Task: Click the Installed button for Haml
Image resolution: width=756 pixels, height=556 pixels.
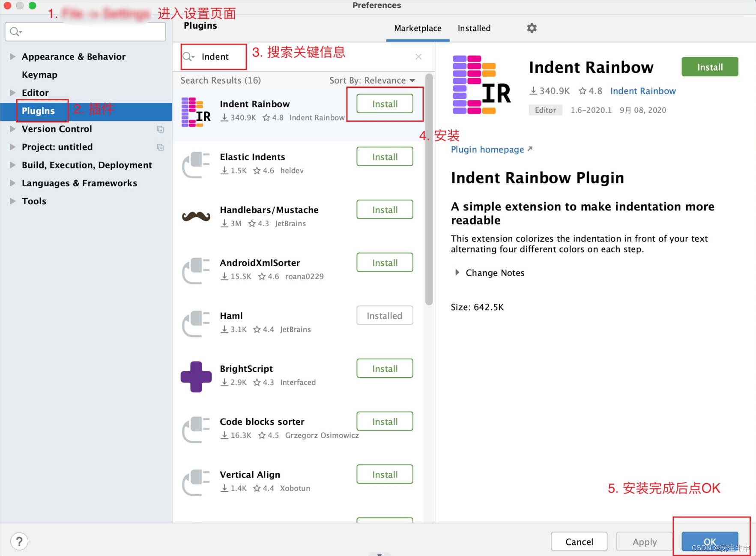Action: click(385, 316)
